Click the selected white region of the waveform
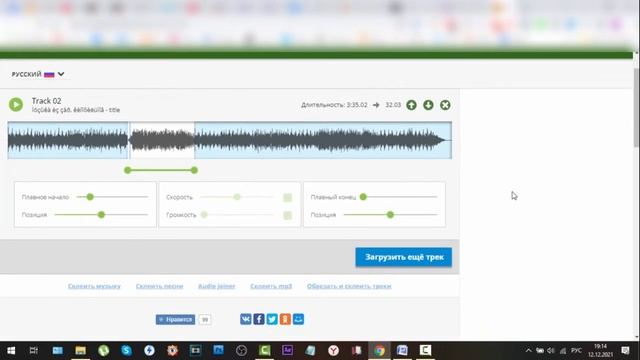Image resolution: width=640 pixels, height=360 pixels. 162,140
